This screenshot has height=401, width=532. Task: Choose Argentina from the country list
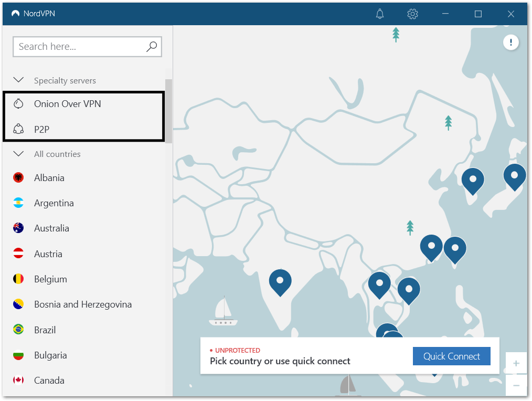(54, 203)
